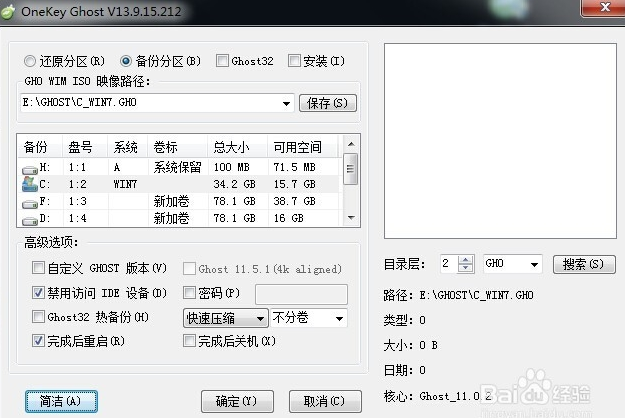
Task: Click the 简洁(A) button
Action: coord(61,401)
